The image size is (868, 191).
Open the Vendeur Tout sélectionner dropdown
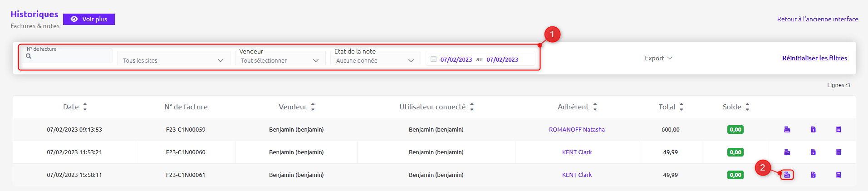[280, 60]
